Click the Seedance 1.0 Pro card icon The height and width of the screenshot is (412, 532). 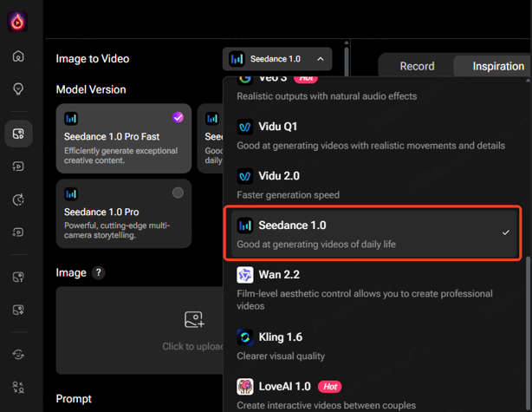coord(71,194)
